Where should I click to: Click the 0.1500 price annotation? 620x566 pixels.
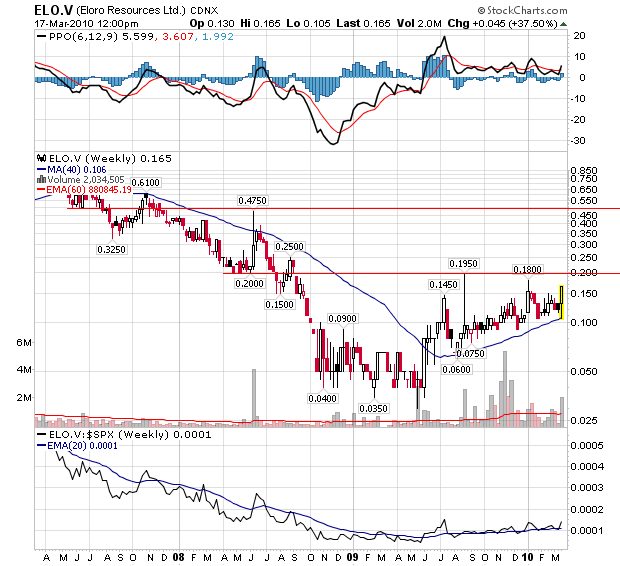[x=280, y=305]
